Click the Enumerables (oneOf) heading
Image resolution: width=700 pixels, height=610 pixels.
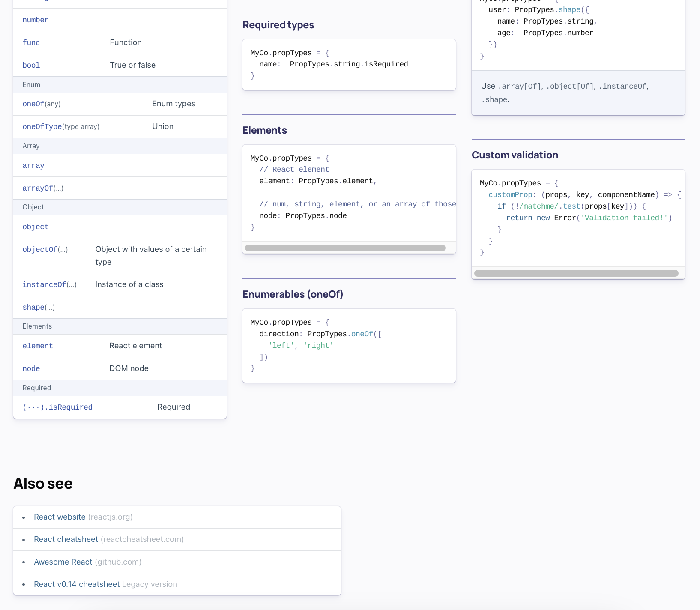tap(293, 294)
